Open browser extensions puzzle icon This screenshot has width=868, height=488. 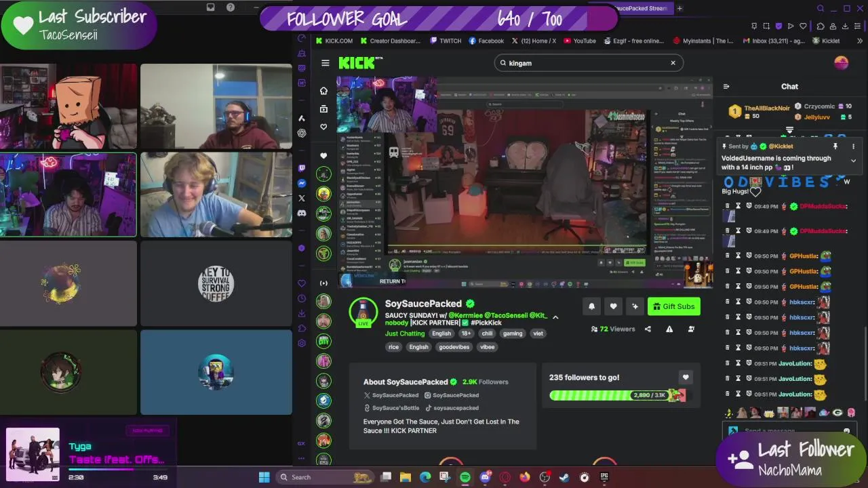coord(821,26)
